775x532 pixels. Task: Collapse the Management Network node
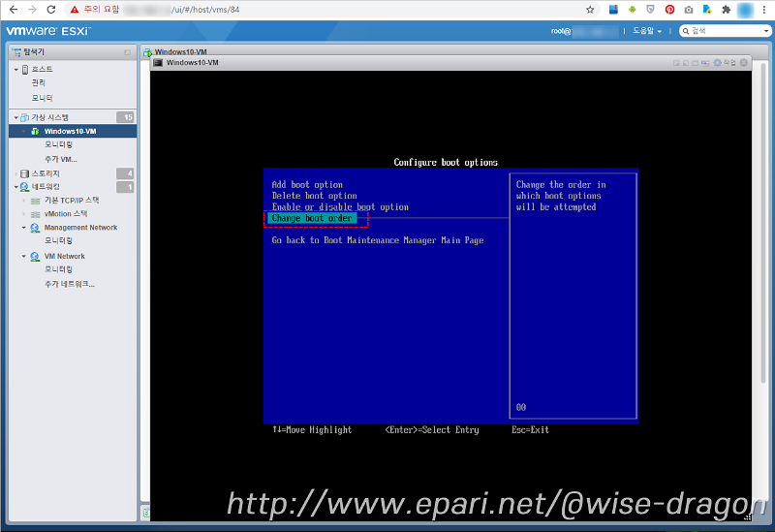[x=23, y=228]
